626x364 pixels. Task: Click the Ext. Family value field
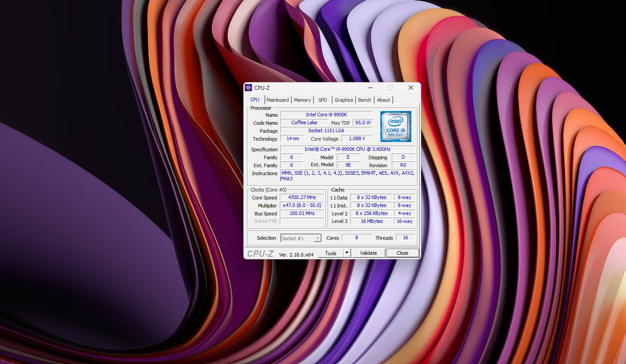(x=291, y=165)
